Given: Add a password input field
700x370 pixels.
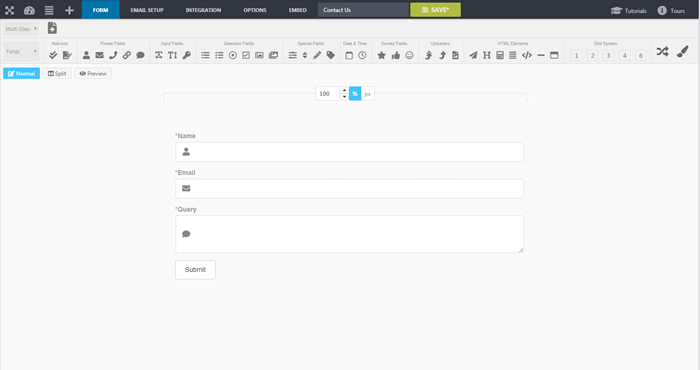Looking at the screenshot, I should (x=187, y=55).
